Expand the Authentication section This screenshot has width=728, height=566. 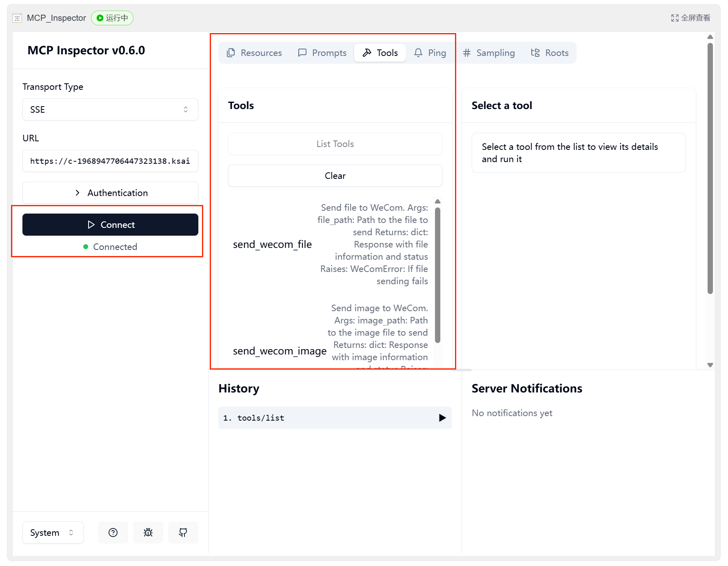(x=110, y=193)
